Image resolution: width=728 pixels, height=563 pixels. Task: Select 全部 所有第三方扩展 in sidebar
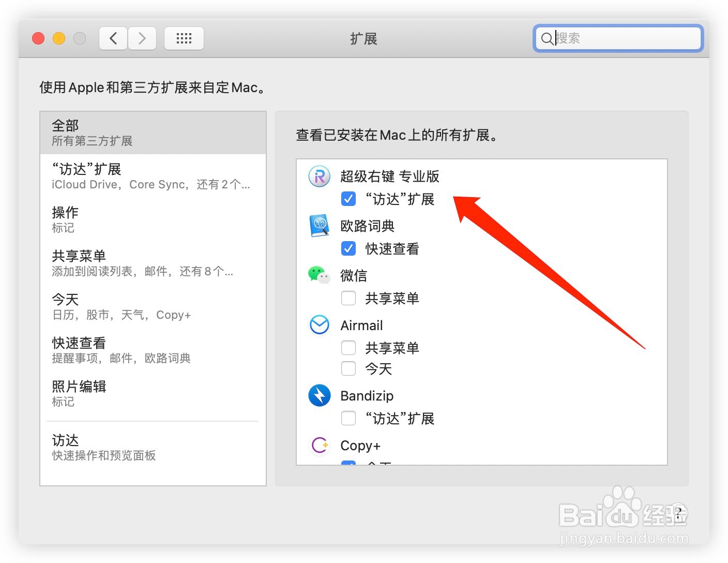(x=153, y=133)
